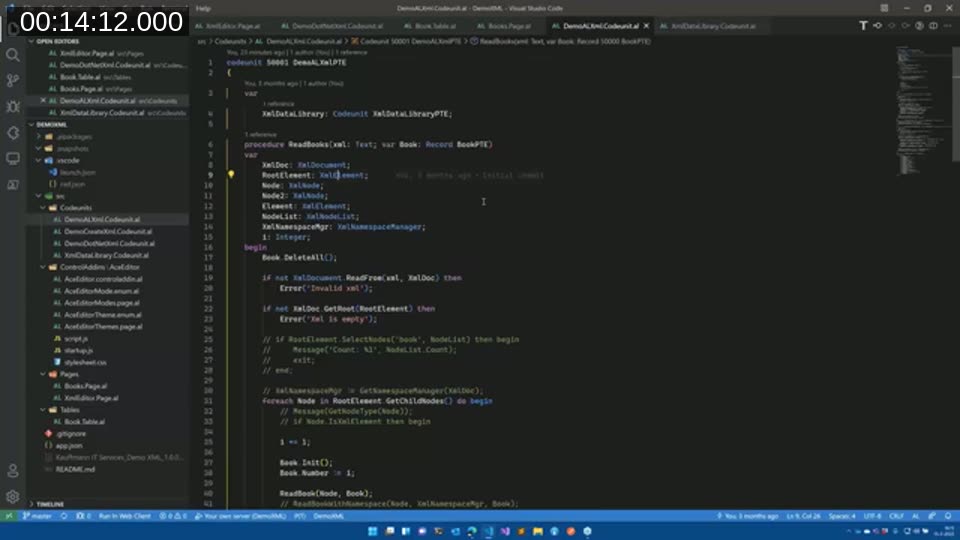Open Visual Studio icon on taskbar
The image size is (960, 540).
(x=504, y=531)
